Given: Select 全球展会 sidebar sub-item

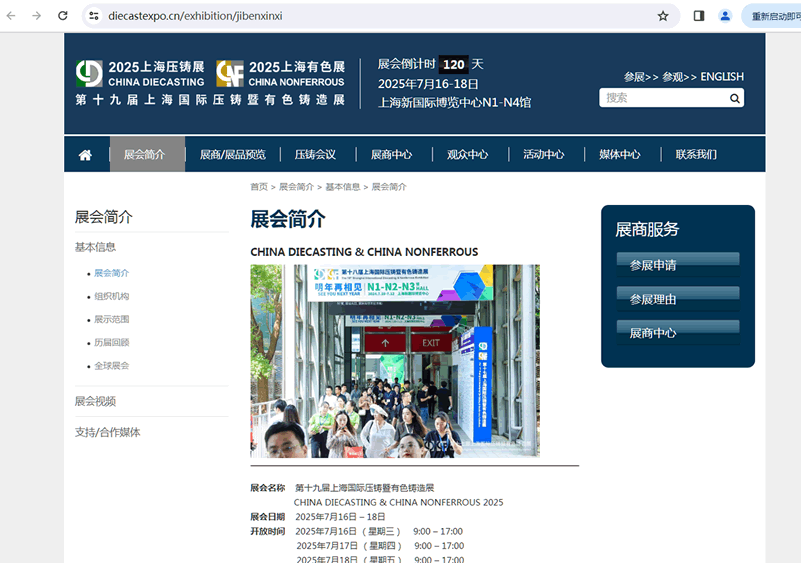Looking at the screenshot, I should pyautogui.click(x=111, y=366).
